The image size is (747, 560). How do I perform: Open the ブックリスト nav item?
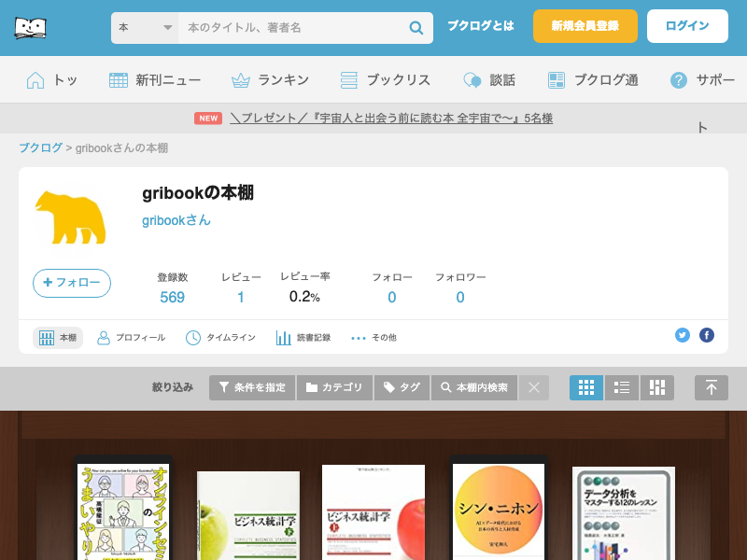tap(386, 80)
